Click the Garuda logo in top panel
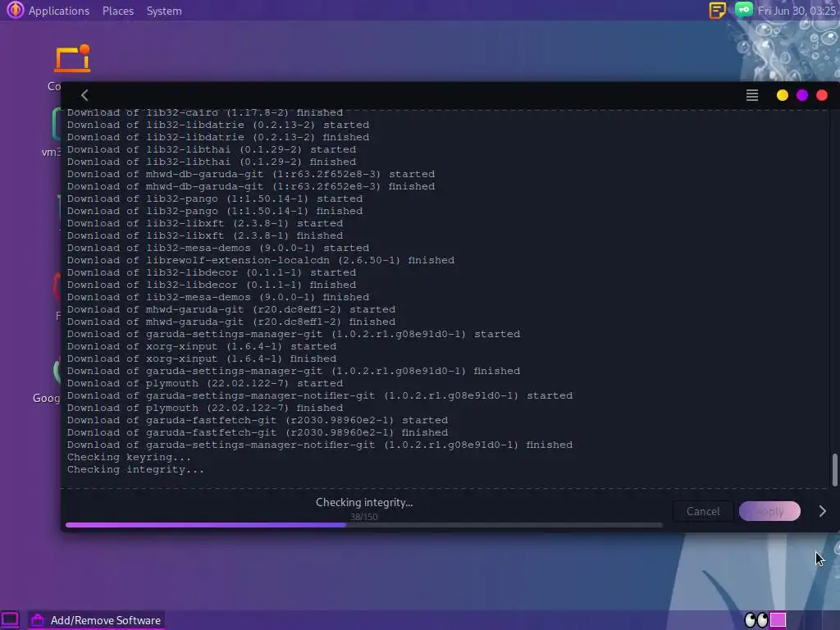Screen dimensions: 840x630 click(x=15, y=10)
